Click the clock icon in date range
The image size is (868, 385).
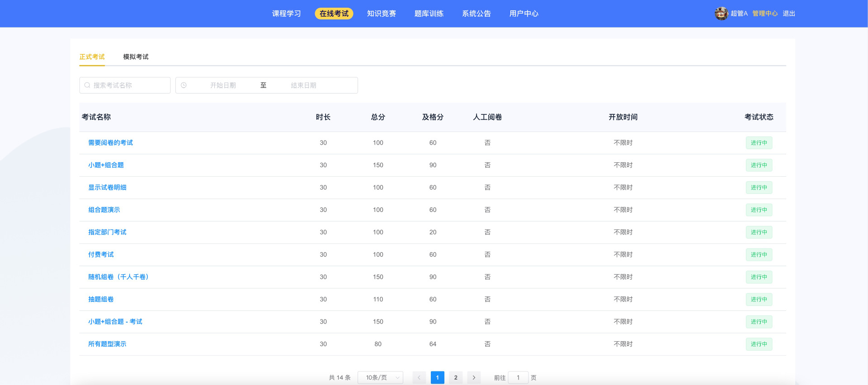click(184, 85)
